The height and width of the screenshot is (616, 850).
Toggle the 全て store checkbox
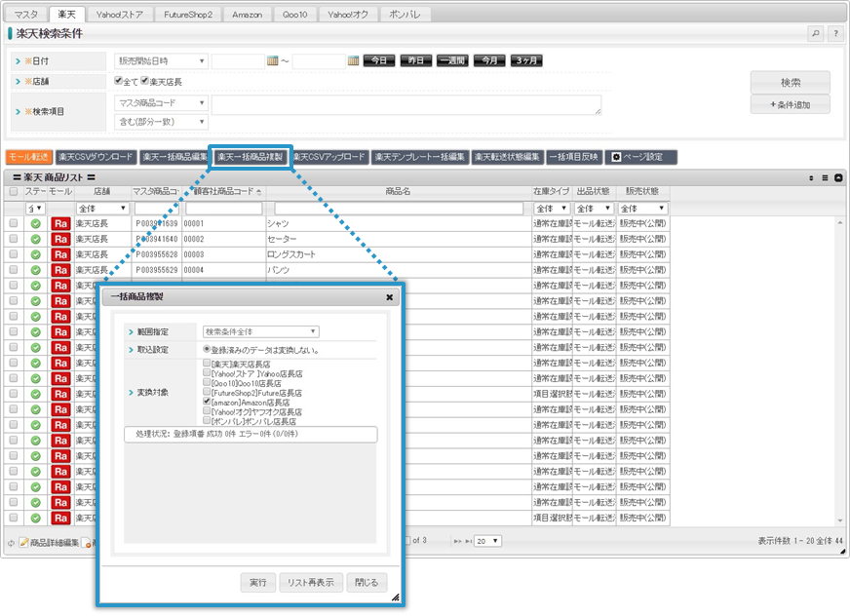(x=118, y=81)
